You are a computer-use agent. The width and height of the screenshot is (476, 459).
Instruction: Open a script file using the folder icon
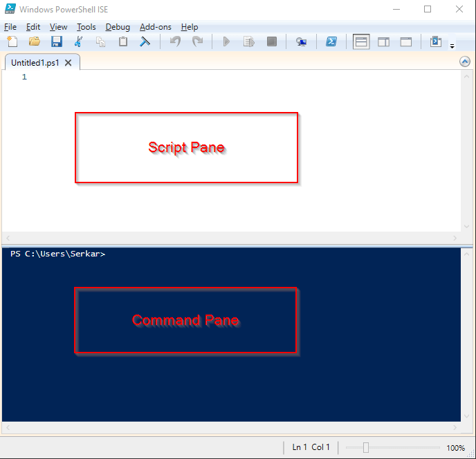[x=34, y=41]
